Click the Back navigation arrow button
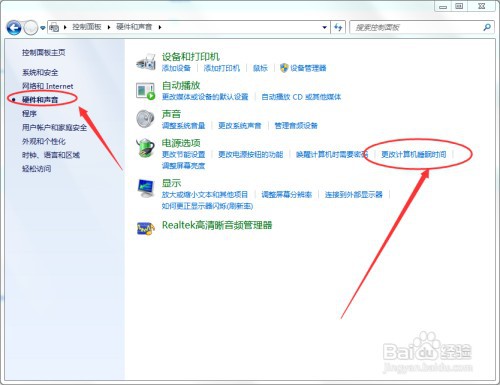The width and height of the screenshot is (500, 385). (x=14, y=28)
